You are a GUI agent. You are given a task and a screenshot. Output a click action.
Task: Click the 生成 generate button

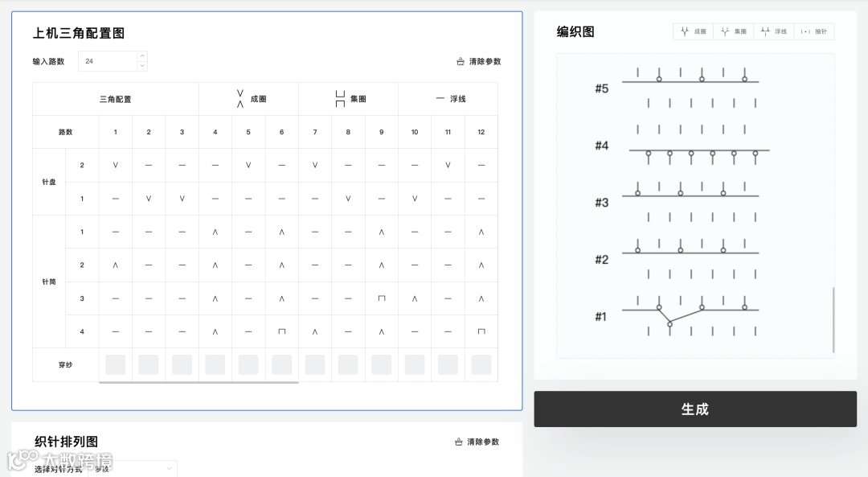tap(694, 409)
